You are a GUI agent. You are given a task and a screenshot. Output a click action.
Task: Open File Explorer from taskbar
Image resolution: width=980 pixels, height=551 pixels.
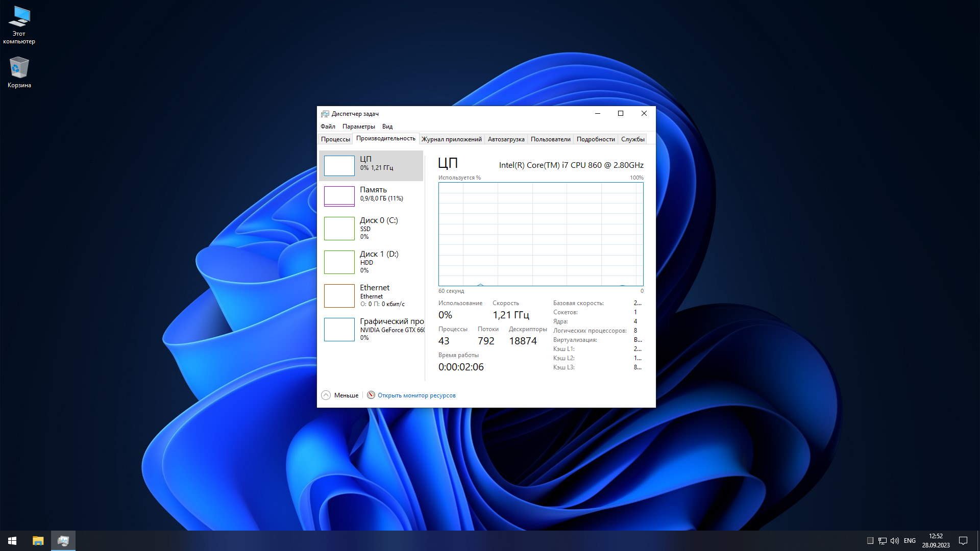point(38,541)
